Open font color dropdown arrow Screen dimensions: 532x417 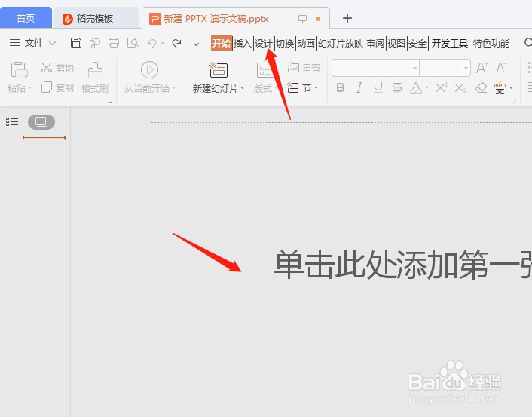pos(427,88)
